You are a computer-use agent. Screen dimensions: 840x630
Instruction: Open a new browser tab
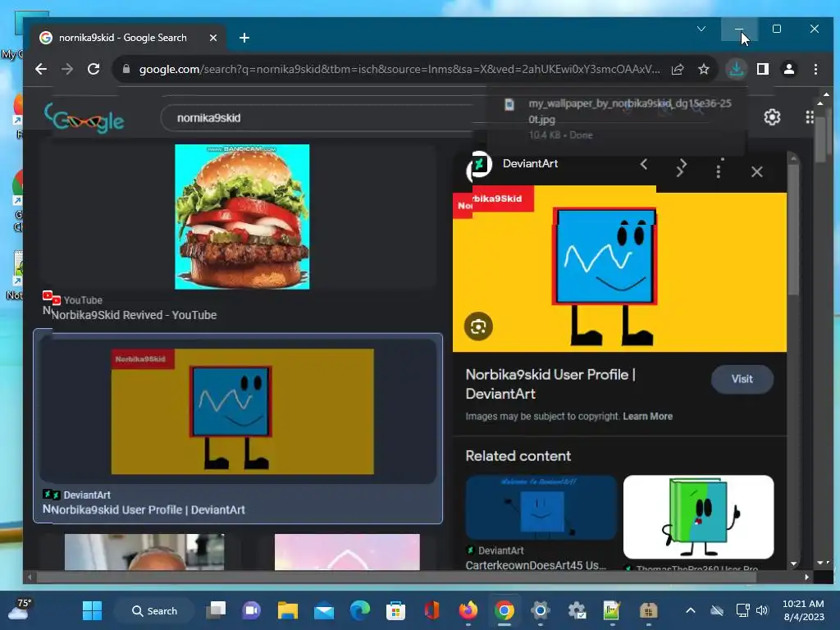pos(244,38)
